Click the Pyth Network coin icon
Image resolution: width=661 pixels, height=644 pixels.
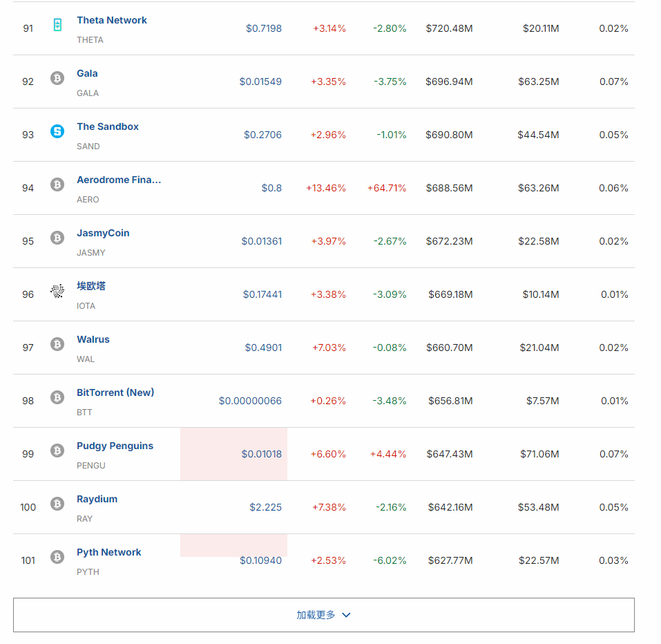tap(57, 557)
